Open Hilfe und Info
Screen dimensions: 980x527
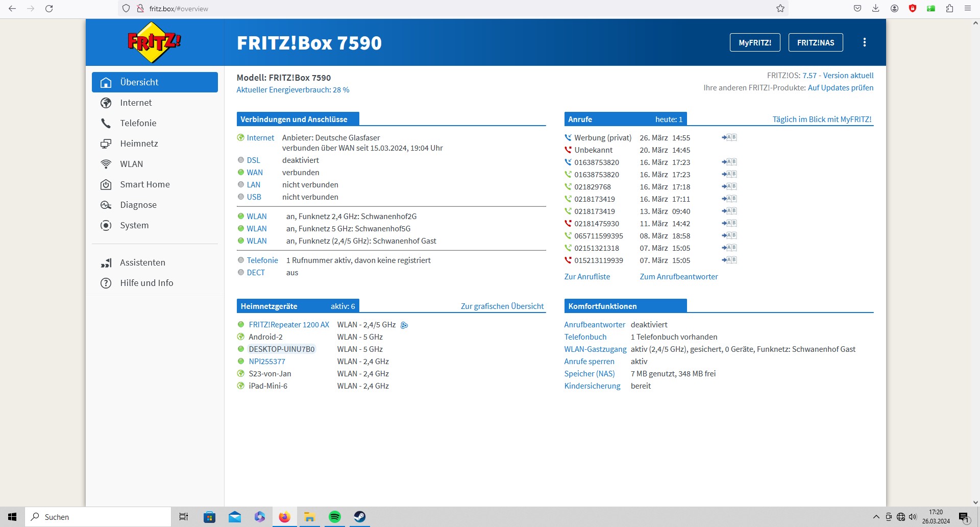(x=155, y=283)
